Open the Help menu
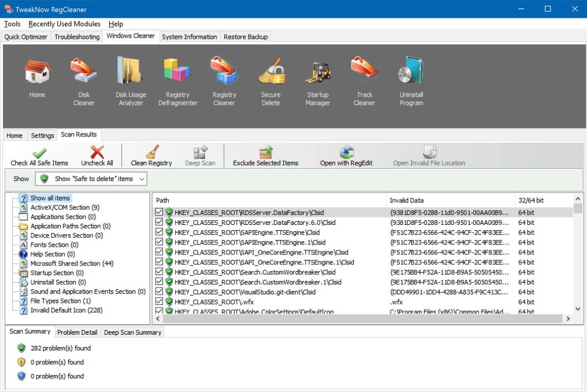 click(116, 24)
